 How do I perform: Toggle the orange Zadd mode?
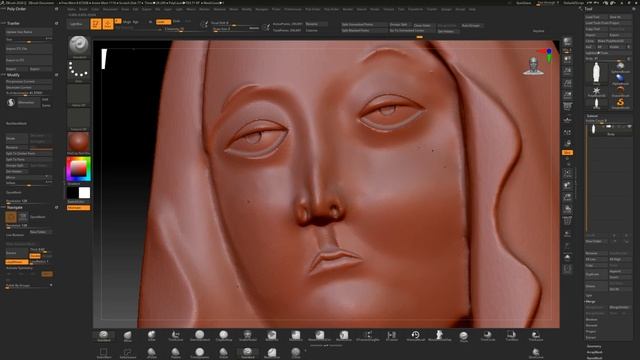[163, 22]
